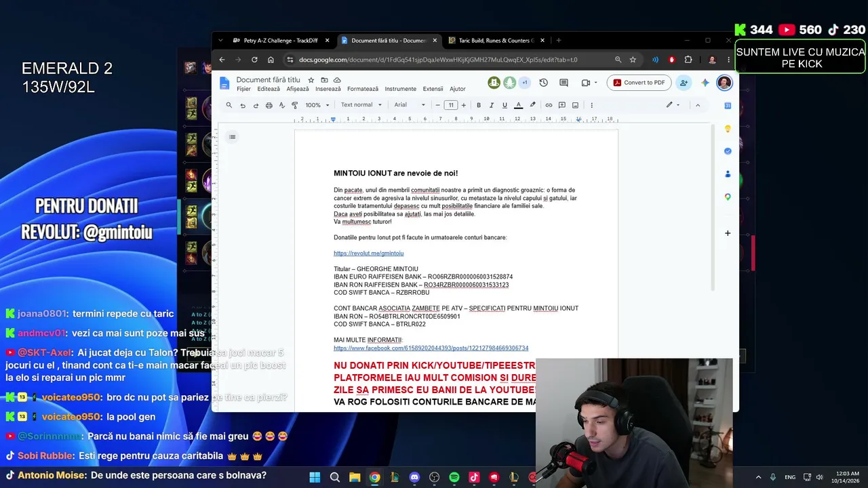Check the cloud document status icon

[337, 80]
